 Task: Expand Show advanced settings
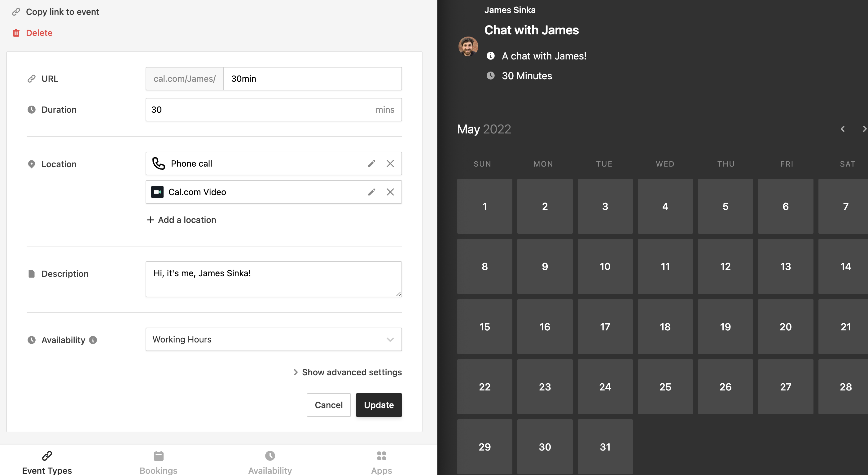click(x=347, y=372)
